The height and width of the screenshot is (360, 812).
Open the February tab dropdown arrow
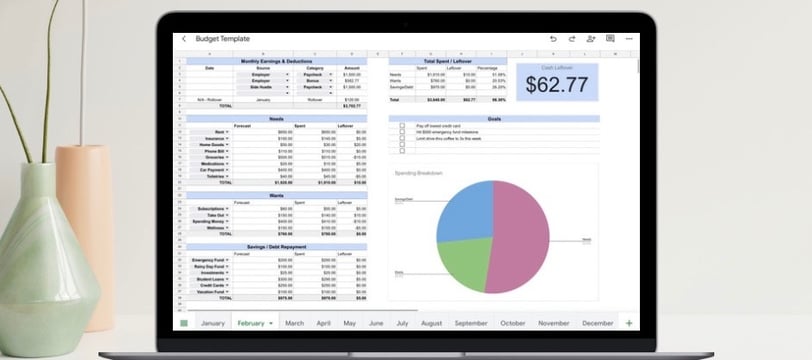point(270,323)
